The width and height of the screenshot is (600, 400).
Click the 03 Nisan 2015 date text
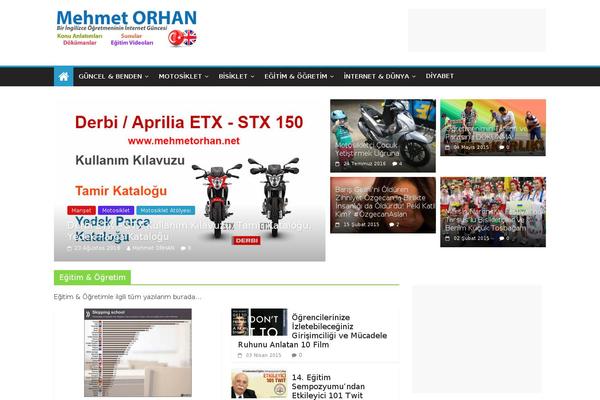pyautogui.click(x=263, y=356)
